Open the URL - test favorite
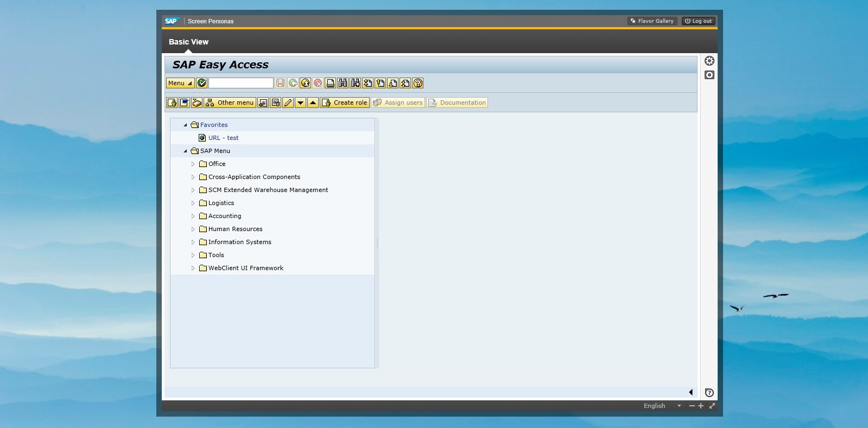Image resolution: width=868 pixels, height=428 pixels. pyautogui.click(x=223, y=138)
